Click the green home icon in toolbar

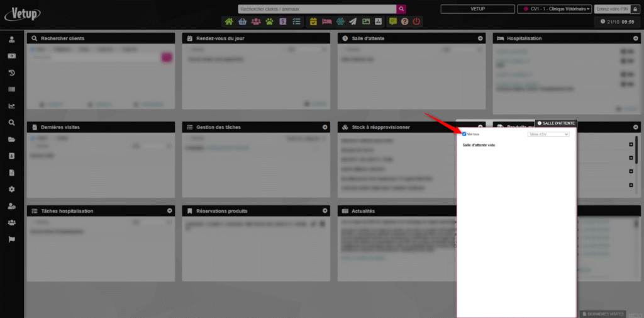pyautogui.click(x=229, y=21)
